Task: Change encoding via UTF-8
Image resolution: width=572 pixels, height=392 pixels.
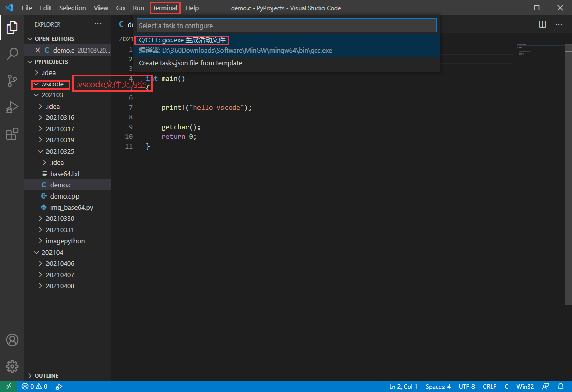Action: tap(466, 386)
